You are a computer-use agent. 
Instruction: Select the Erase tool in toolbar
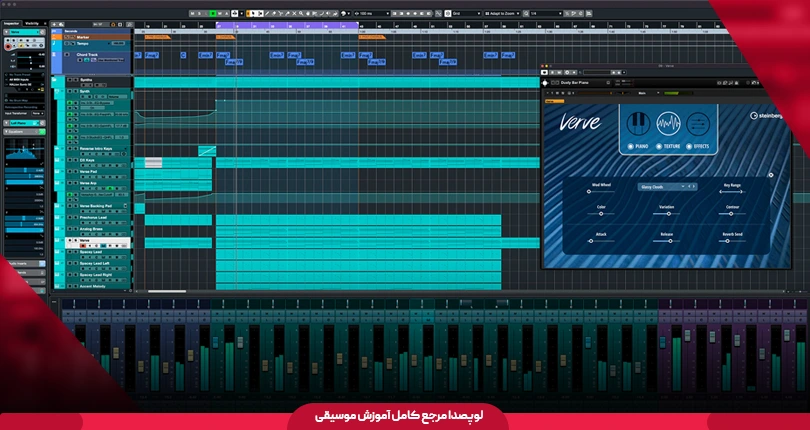[x=274, y=13]
